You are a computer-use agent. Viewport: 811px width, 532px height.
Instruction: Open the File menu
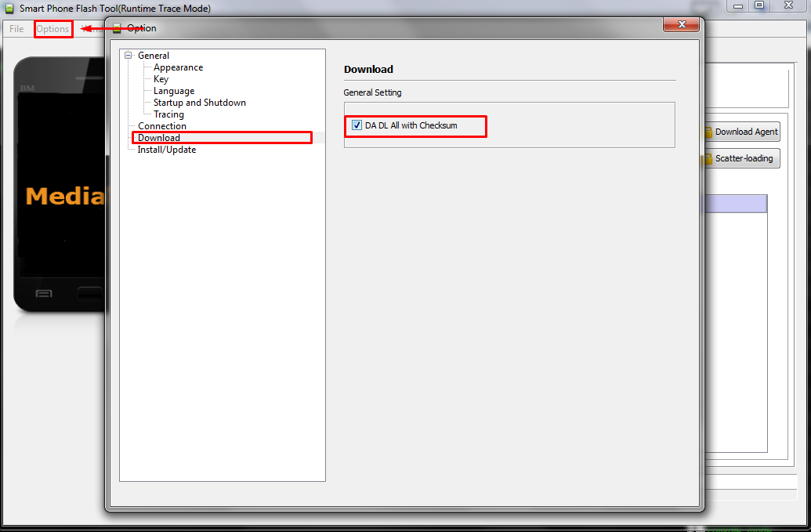[16, 28]
